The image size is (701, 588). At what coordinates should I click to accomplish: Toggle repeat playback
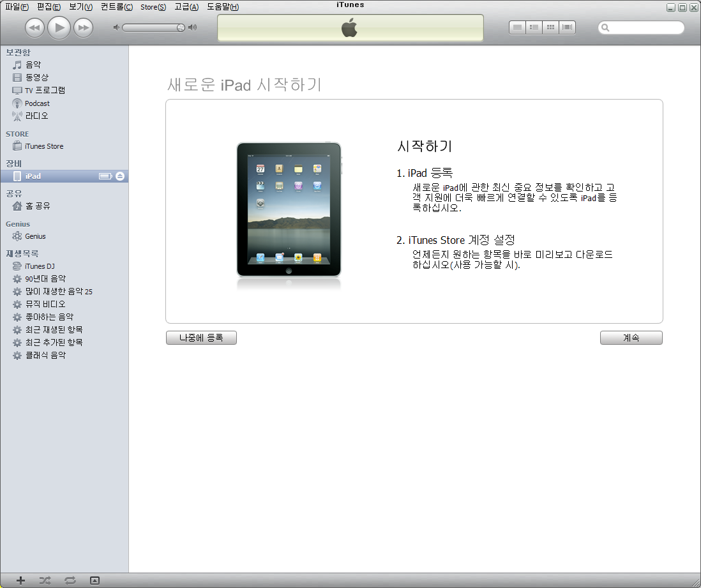tap(70, 581)
